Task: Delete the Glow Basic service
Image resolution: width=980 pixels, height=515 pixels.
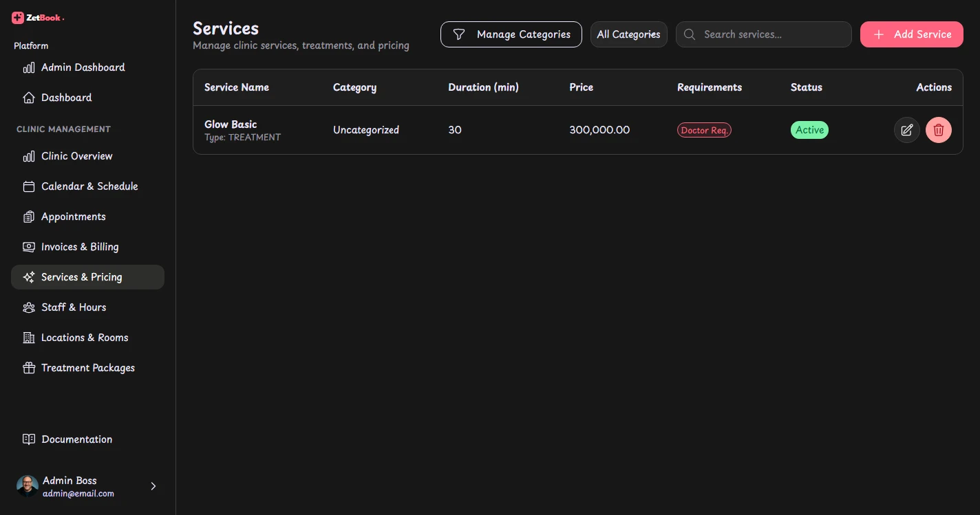Action: click(939, 130)
